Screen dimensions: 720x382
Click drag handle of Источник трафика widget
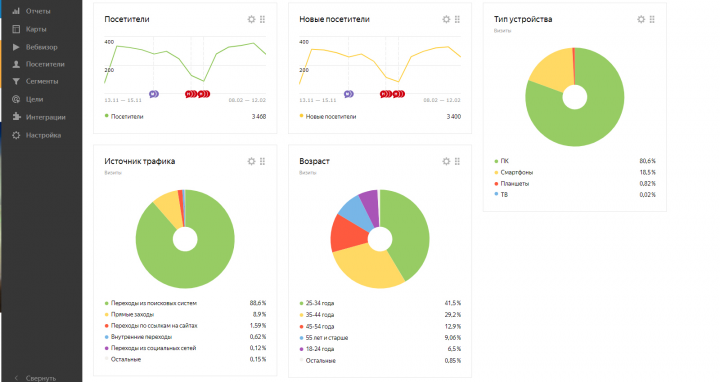(x=263, y=161)
